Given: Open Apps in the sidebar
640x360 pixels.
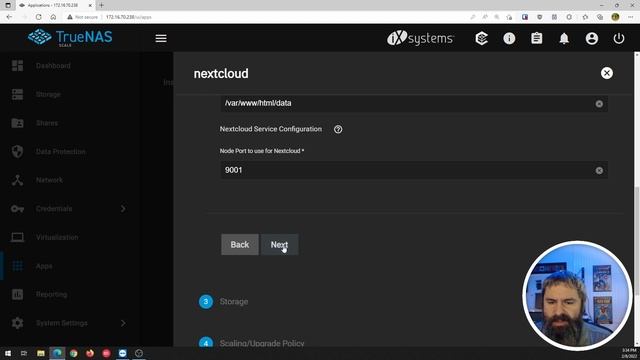Looking at the screenshot, I should click(x=44, y=266).
